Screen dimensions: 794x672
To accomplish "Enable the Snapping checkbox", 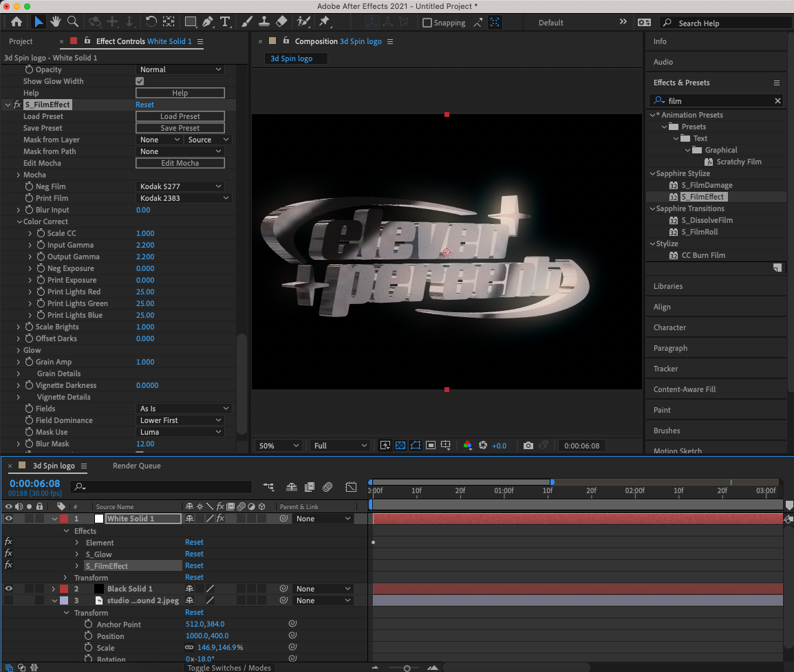I will [427, 23].
